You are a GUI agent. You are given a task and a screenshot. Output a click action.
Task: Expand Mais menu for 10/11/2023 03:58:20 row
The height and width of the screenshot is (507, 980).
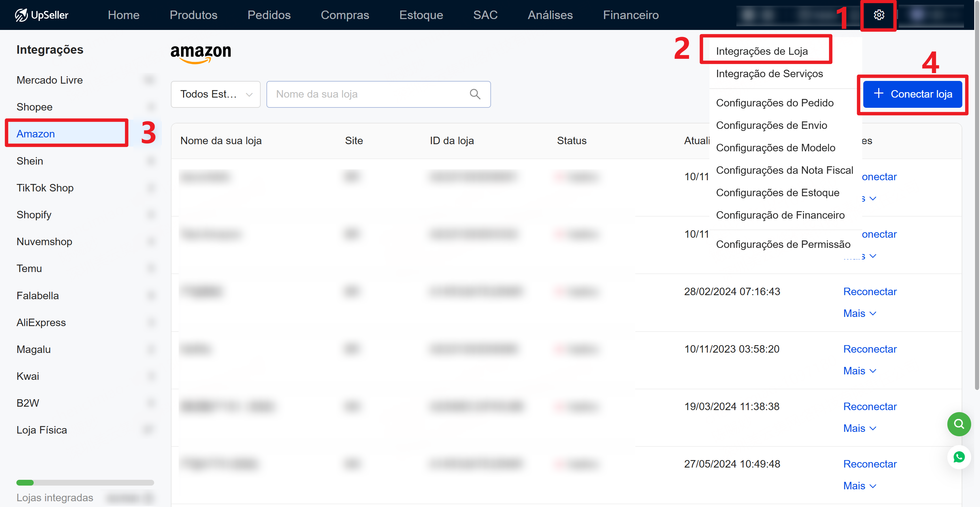(x=860, y=371)
